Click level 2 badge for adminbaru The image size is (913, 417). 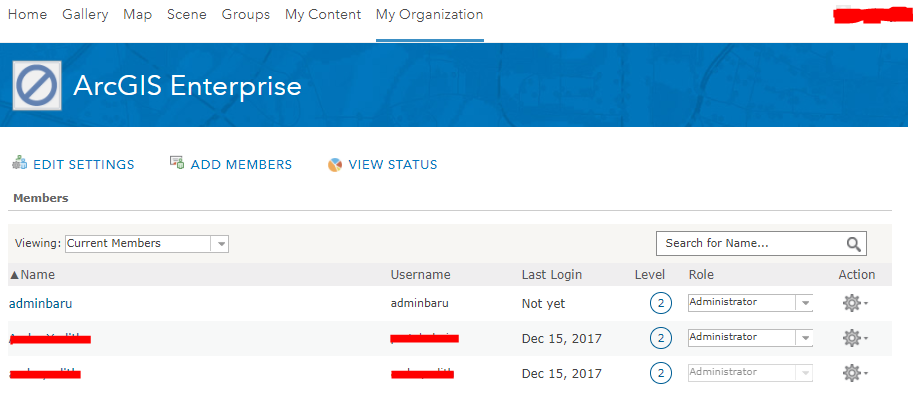pyautogui.click(x=661, y=303)
